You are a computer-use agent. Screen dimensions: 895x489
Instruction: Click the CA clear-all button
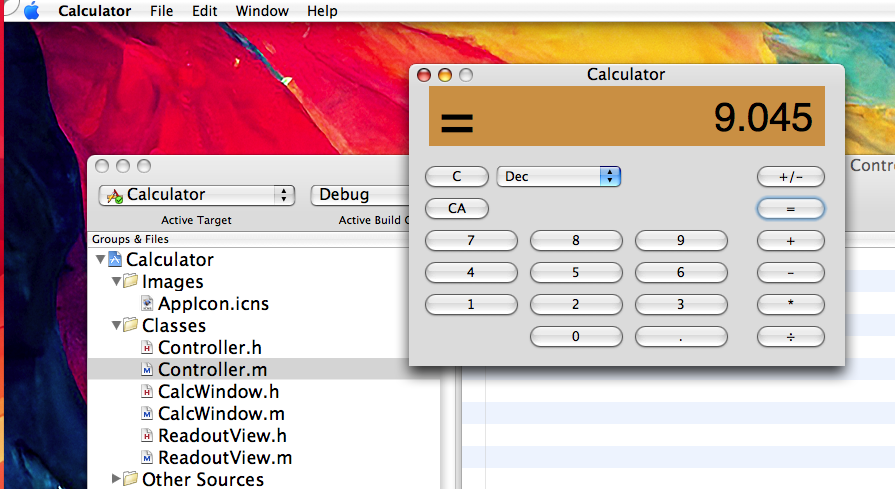(457, 208)
